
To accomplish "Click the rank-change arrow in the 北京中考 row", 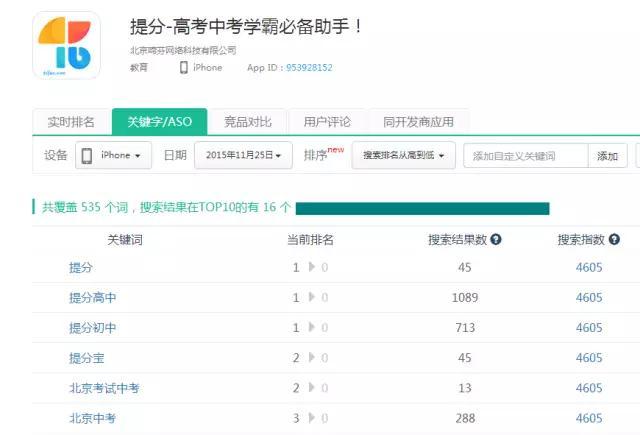I will point(311,418).
